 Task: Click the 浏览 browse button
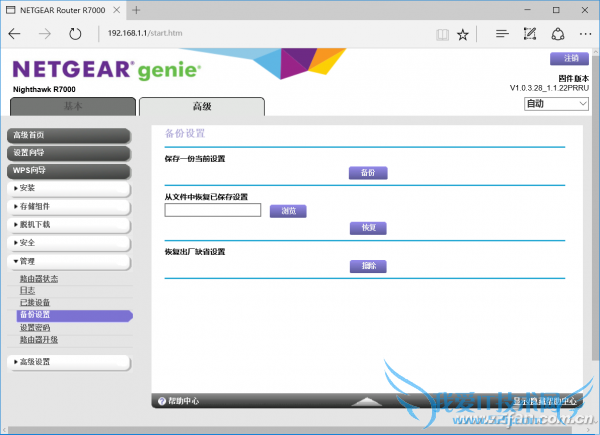tap(288, 211)
